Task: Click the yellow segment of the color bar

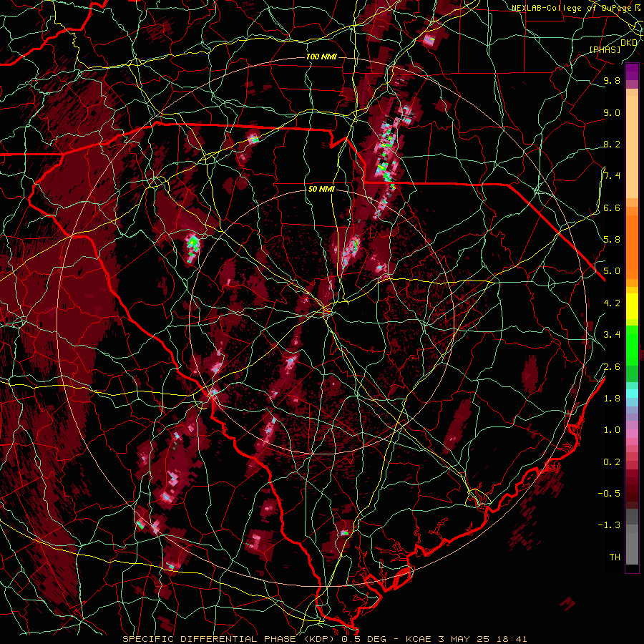Action: pos(632,306)
